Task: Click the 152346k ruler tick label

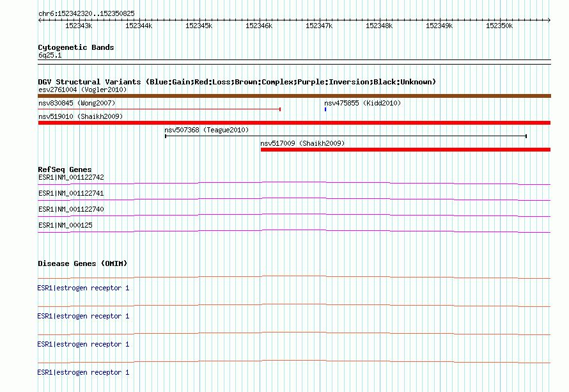Action: [x=259, y=26]
